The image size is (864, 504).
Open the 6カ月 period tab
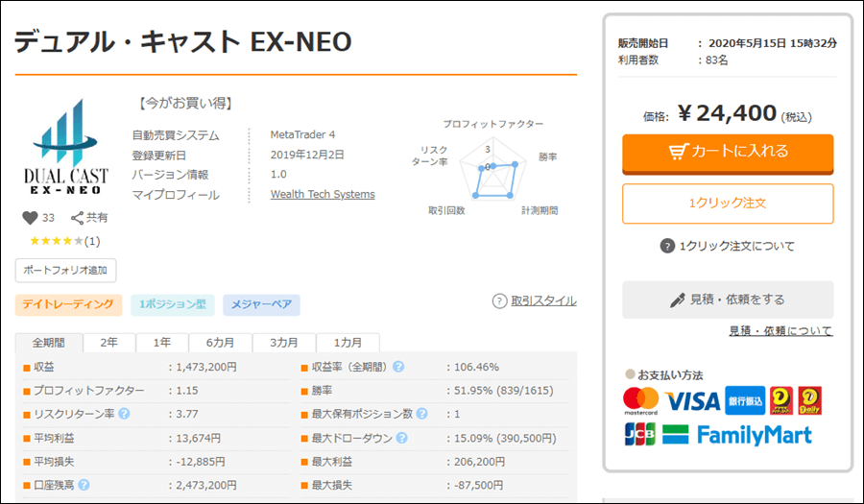tap(217, 343)
